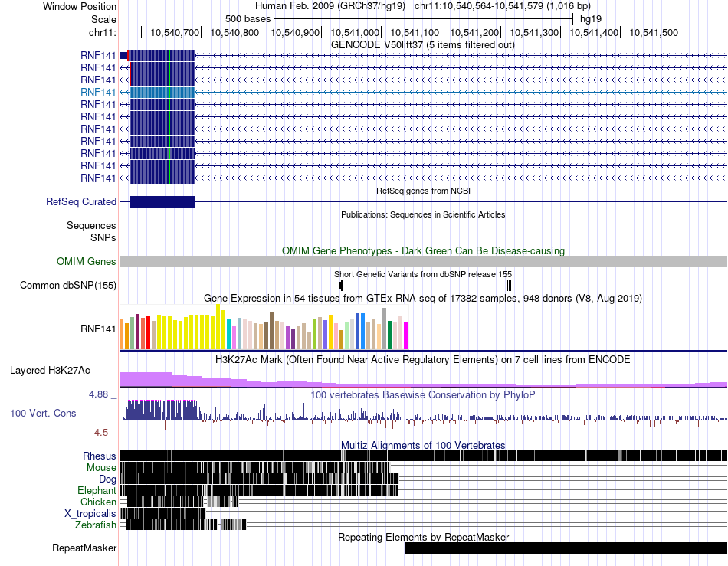Click the light-blue highlighted RNF141 exon block
This screenshot has height=566, width=728.
pyautogui.click(x=162, y=93)
